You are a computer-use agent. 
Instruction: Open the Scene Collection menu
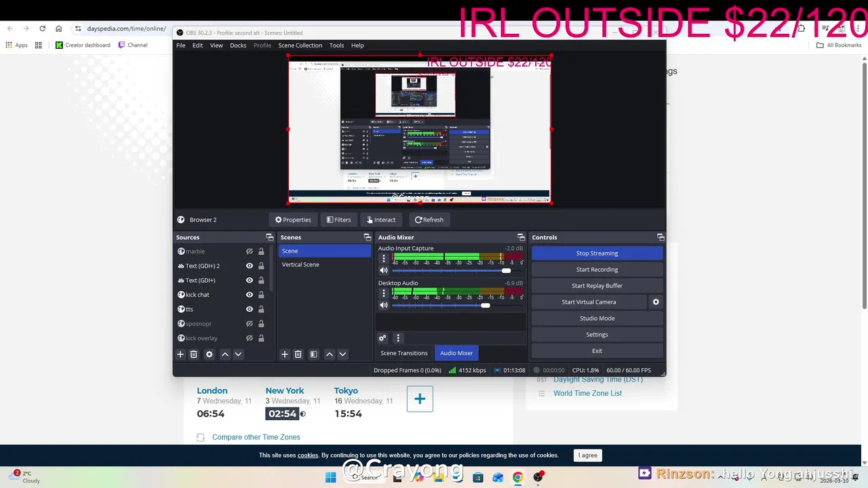tap(300, 45)
